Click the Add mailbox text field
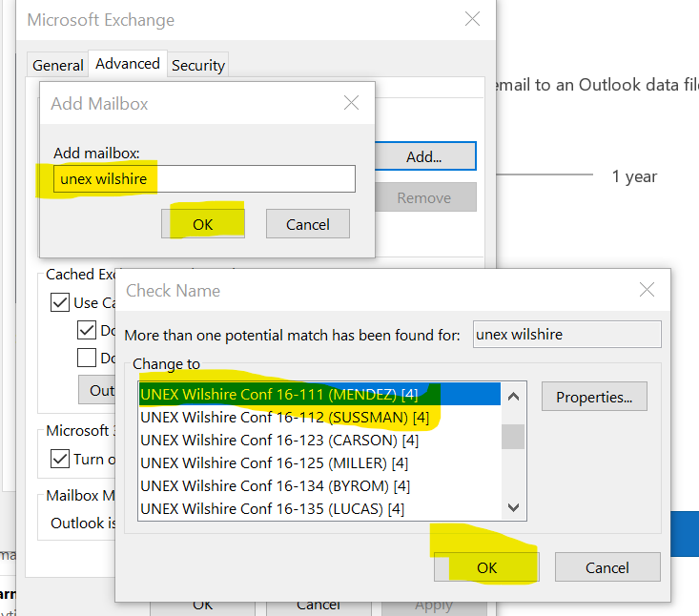This screenshot has height=616, width=699. click(204, 179)
